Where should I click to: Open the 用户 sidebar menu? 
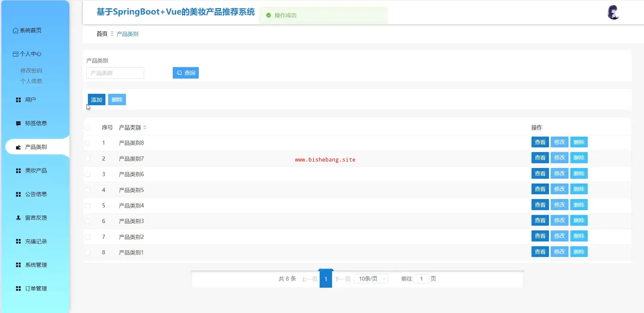point(30,100)
